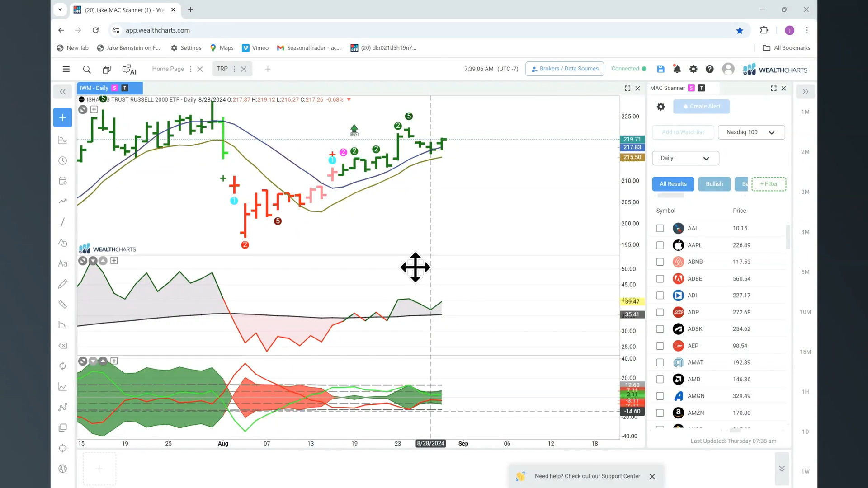Bookmark page with the star icon
Image resolution: width=868 pixels, height=488 pixels.
pyautogui.click(x=740, y=30)
